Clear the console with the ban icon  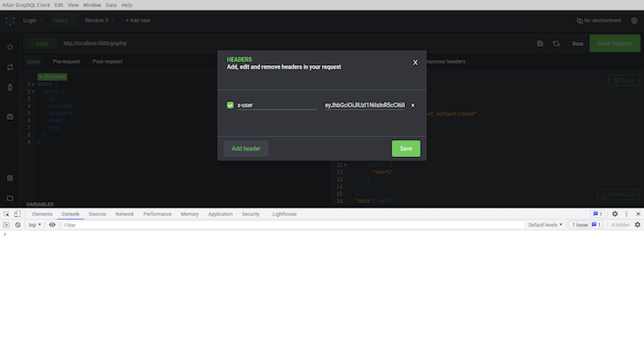18,225
